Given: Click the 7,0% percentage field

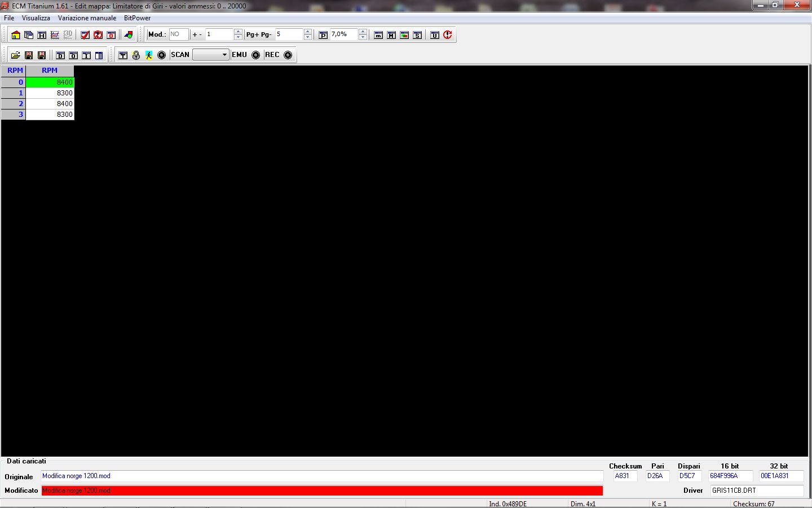Looking at the screenshot, I should [344, 34].
